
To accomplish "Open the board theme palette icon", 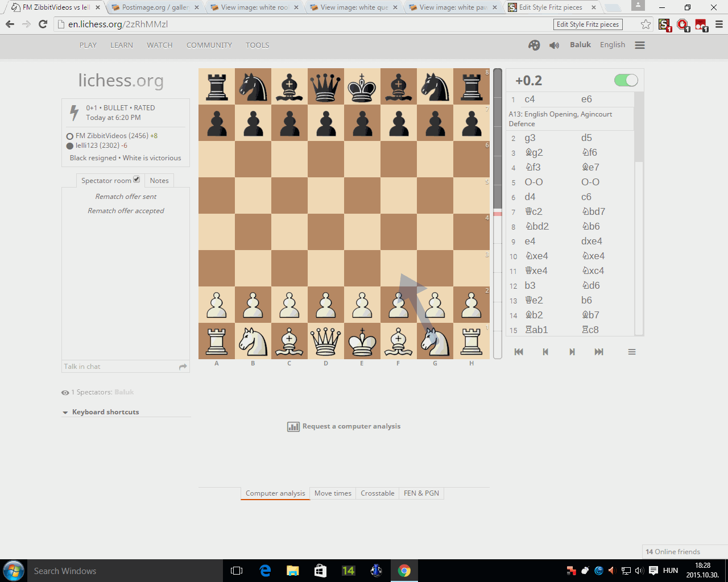I will click(x=534, y=45).
